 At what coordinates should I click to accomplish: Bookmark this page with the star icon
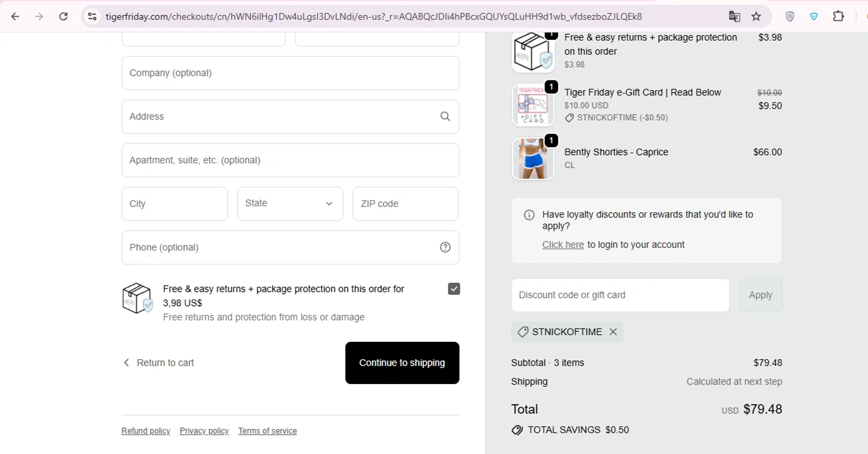pyautogui.click(x=756, y=16)
